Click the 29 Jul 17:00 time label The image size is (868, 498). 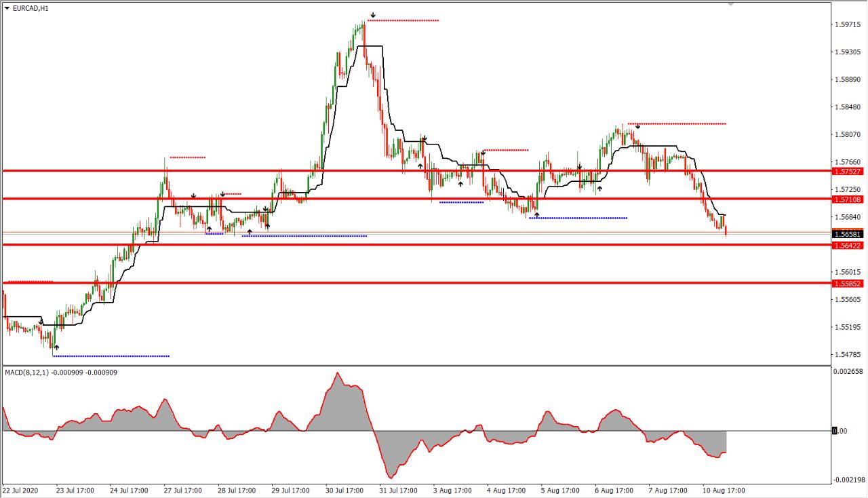click(x=291, y=490)
